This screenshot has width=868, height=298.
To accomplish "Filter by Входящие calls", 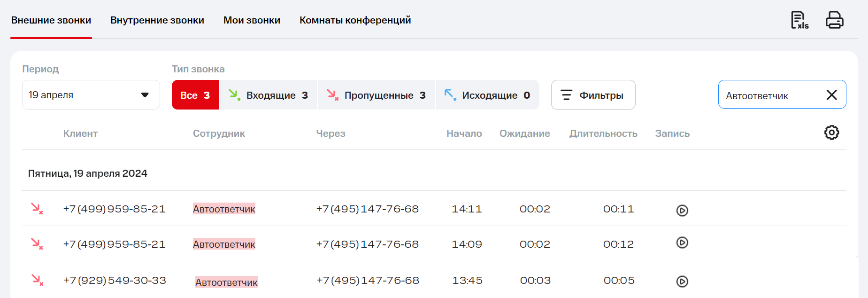I will click(269, 95).
